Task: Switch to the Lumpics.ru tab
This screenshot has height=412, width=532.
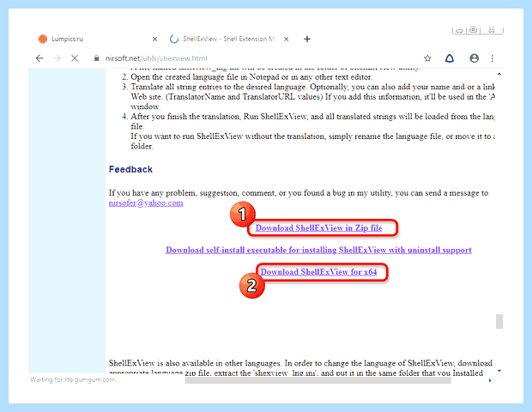Action: [x=97, y=39]
